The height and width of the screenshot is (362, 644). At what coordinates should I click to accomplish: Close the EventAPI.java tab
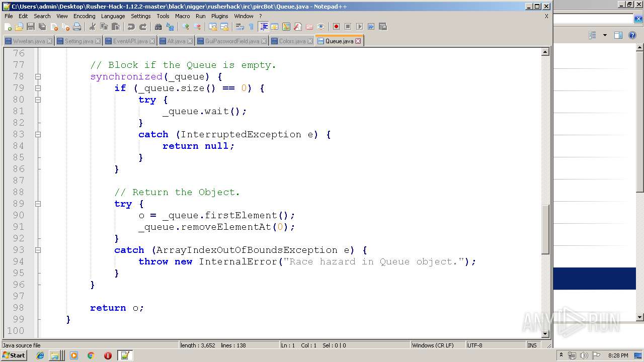152,41
